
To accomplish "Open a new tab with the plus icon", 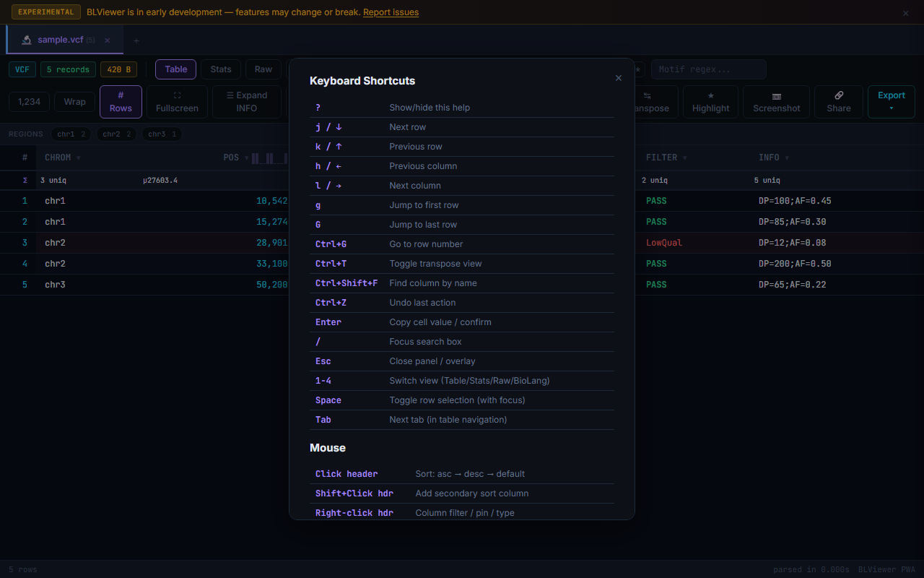I will pyautogui.click(x=136, y=40).
